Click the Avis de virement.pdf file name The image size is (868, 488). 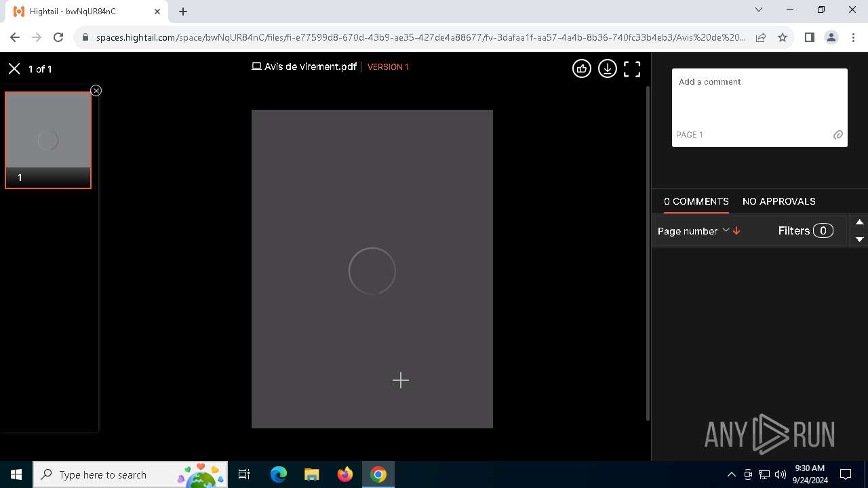tap(311, 66)
